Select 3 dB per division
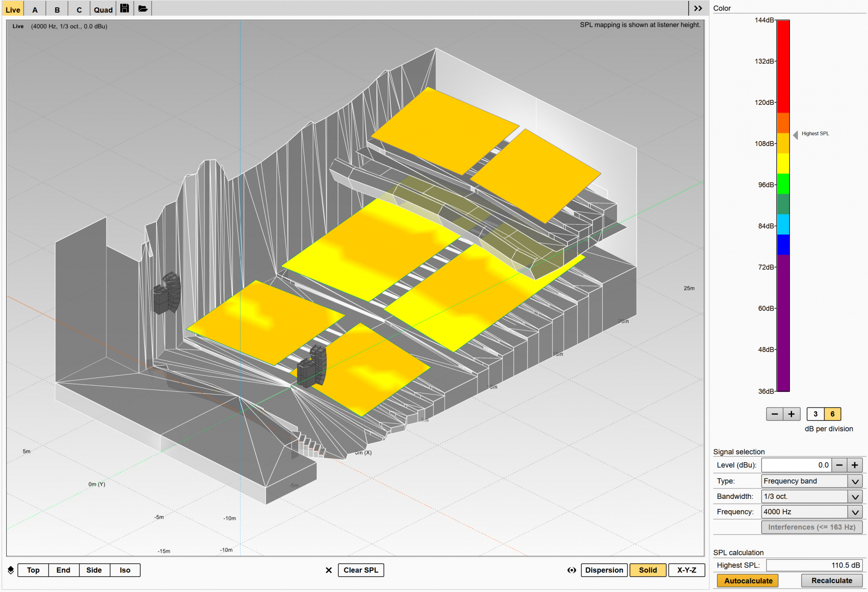Viewport: 868px width, 592px height. pyautogui.click(x=816, y=414)
